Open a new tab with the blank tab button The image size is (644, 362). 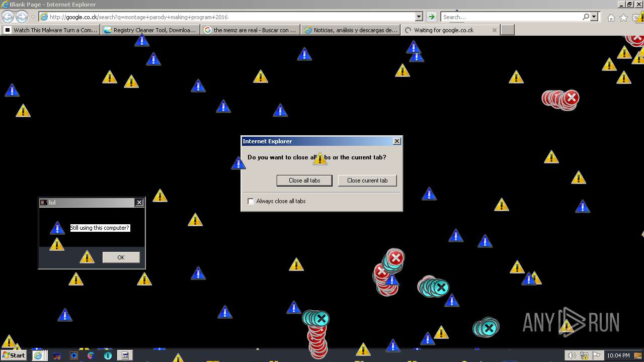coord(508,30)
